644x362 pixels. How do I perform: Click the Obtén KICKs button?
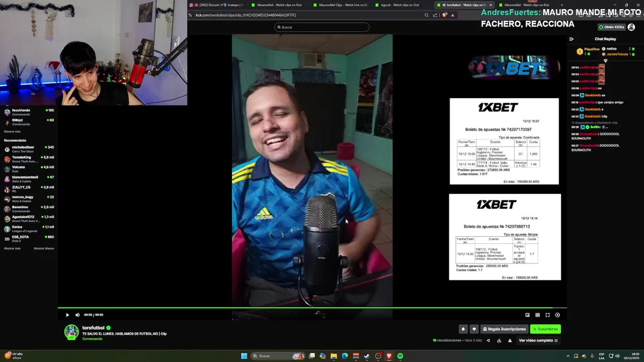[612, 27]
